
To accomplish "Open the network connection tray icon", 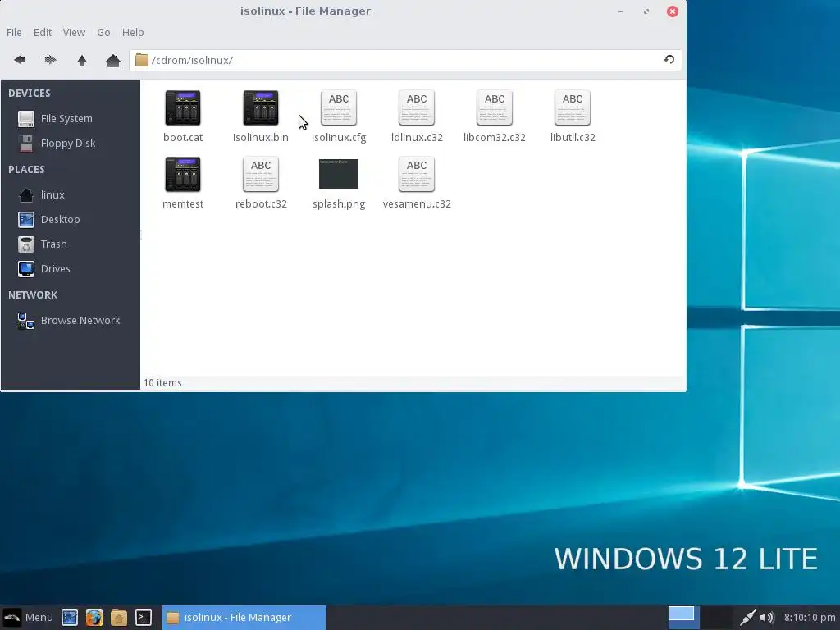I will point(747,618).
